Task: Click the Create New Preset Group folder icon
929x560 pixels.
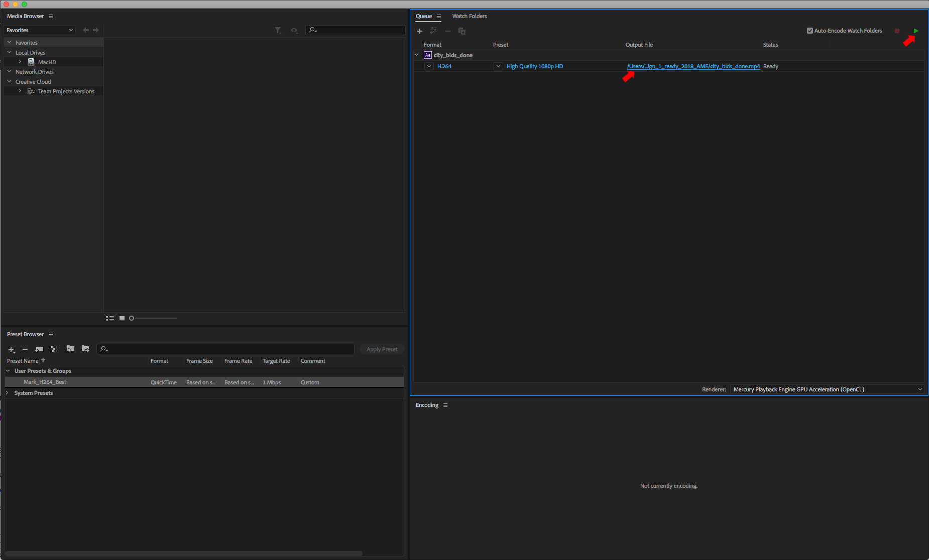Action: (39, 349)
